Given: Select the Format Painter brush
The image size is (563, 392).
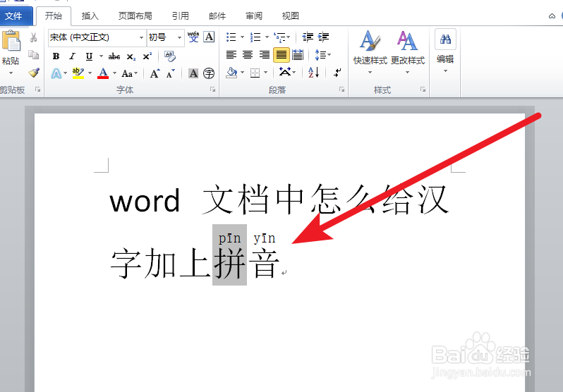Looking at the screenshot, I should pos(34,73).
